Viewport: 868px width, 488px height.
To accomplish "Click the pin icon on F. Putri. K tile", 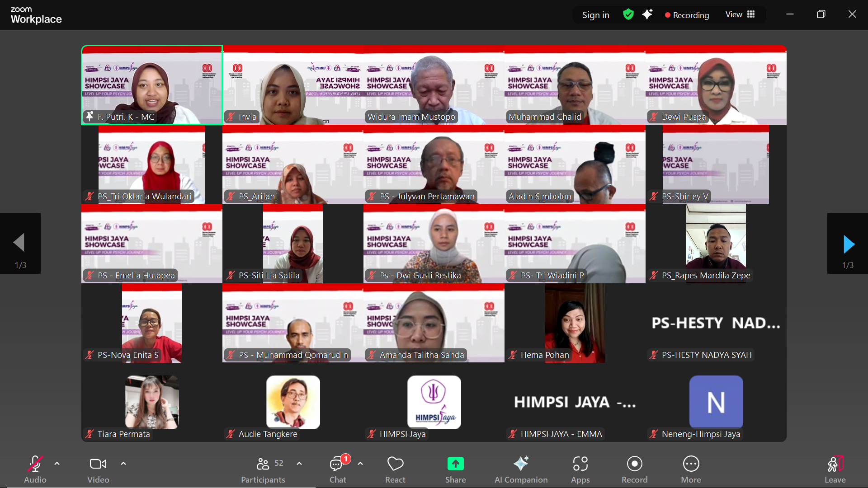I will click(90, 117).
